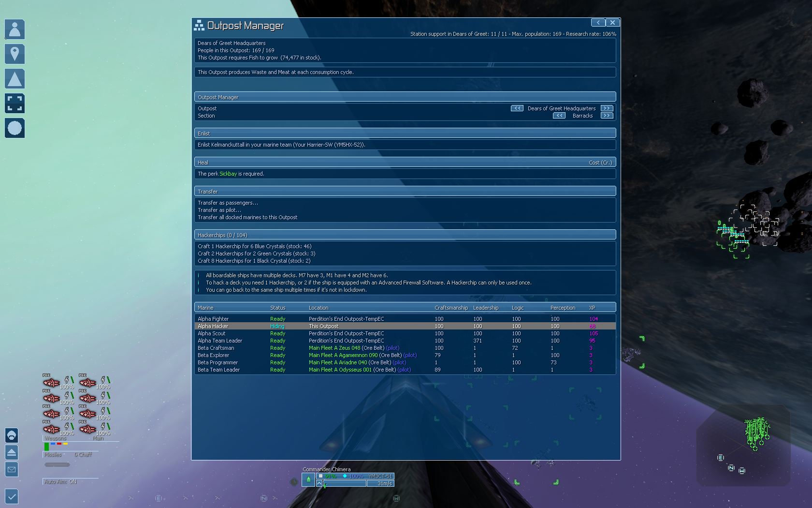Click the map location pin icon

[14, 54]
